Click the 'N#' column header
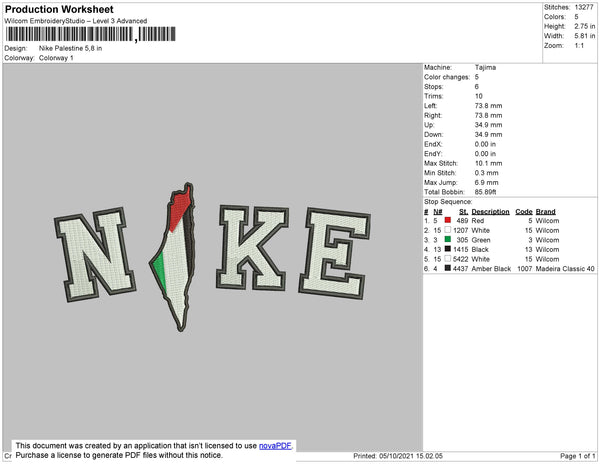Screen dimensions: 600x464 click(x=438, y=212)
